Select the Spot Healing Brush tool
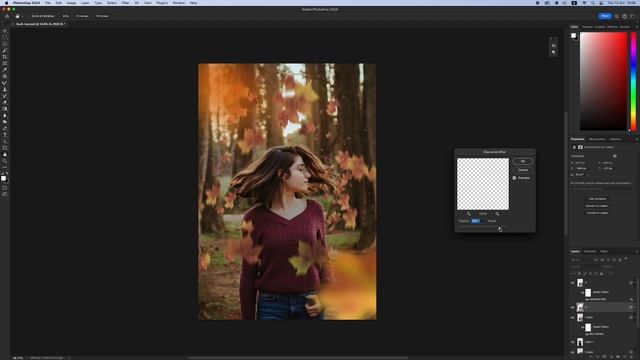Image resolution: width=640 pixels, height=360 pixels. (4, 77)
